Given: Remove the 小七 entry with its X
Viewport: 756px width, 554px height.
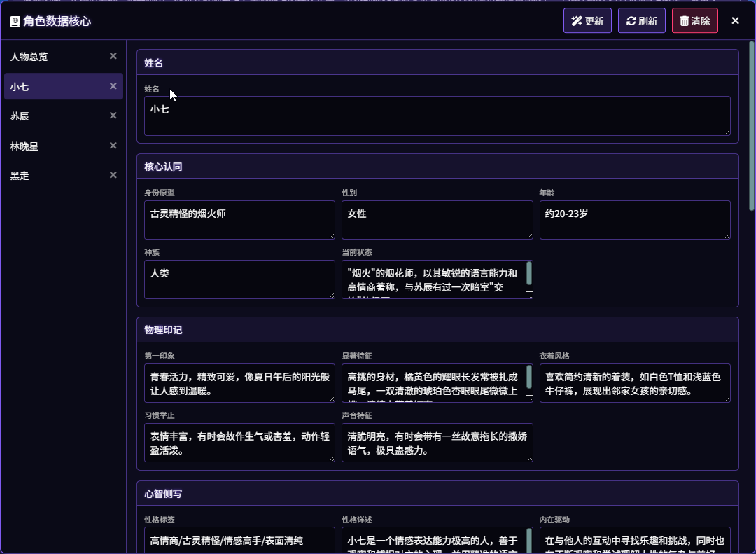Looking at the screenshot, I should [113, 86].
